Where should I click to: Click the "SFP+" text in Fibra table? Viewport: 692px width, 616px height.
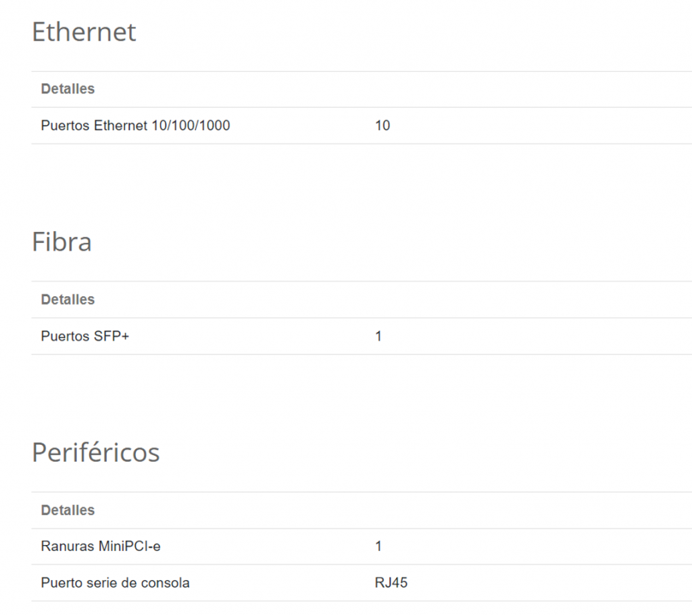click(110, 335)
